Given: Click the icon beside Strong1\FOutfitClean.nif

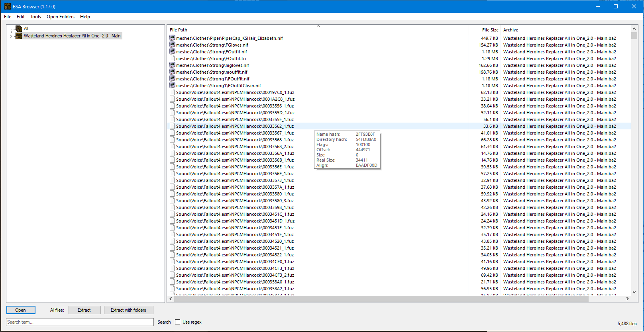Looking at the screenshot, I should pos(172,86).
